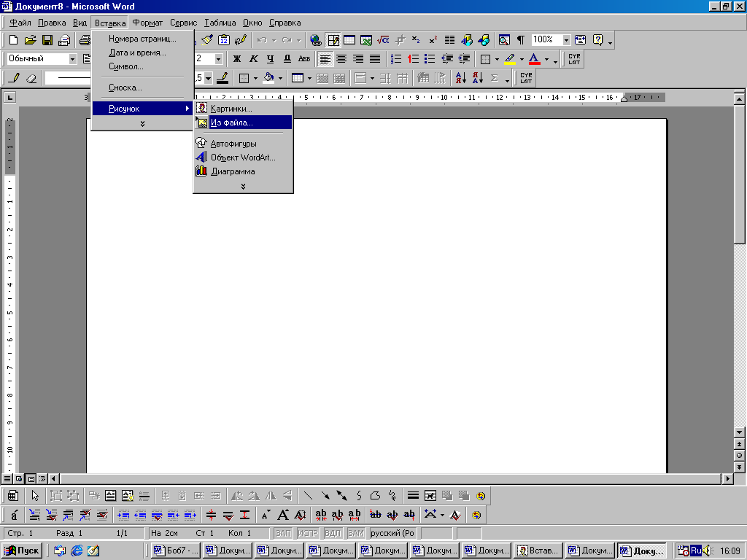Open the equation editor square root icon

[x=383, y=40]
